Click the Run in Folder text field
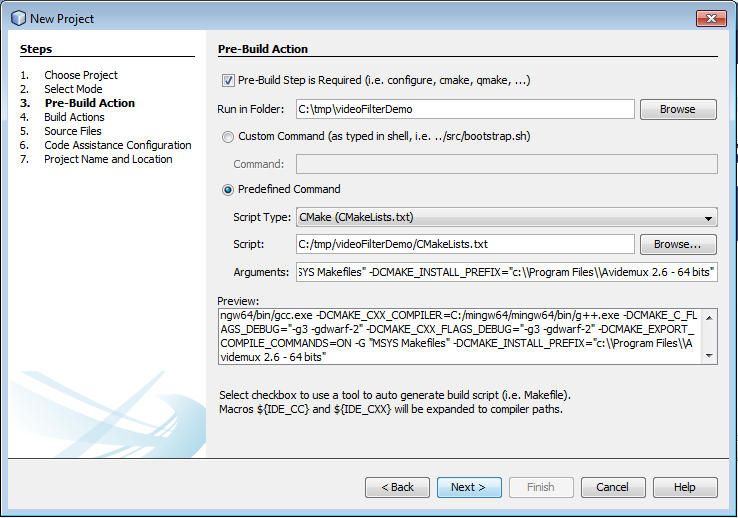Image resolution: width=738 pixels, height=518 pixels. [465, 110]
